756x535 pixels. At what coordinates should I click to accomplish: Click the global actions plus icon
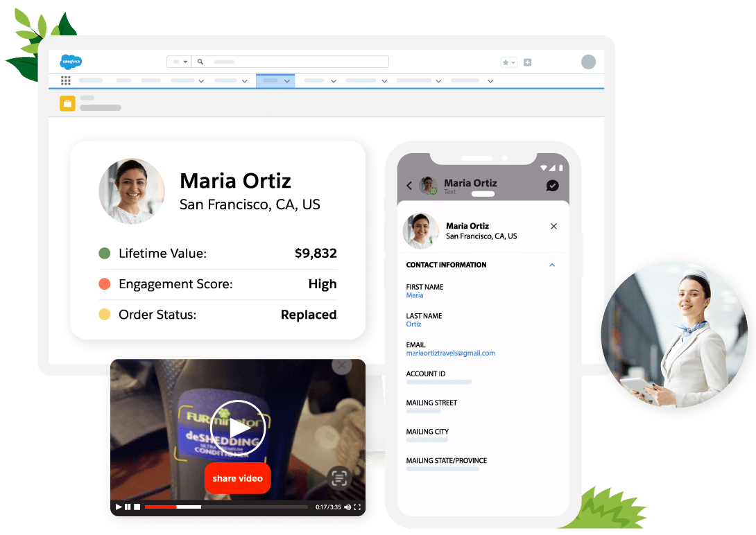point(527,62)
